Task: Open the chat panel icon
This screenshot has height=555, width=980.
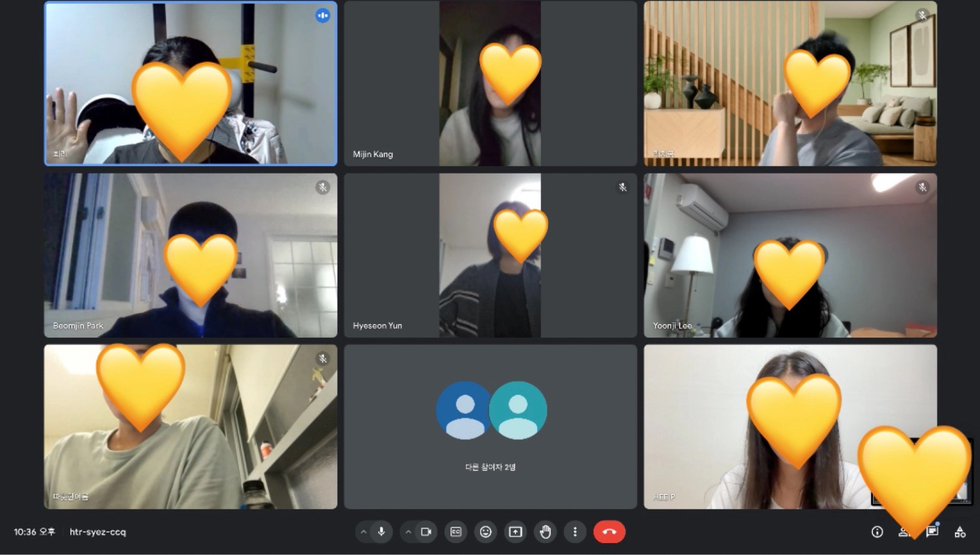Action: coord(932,532)
